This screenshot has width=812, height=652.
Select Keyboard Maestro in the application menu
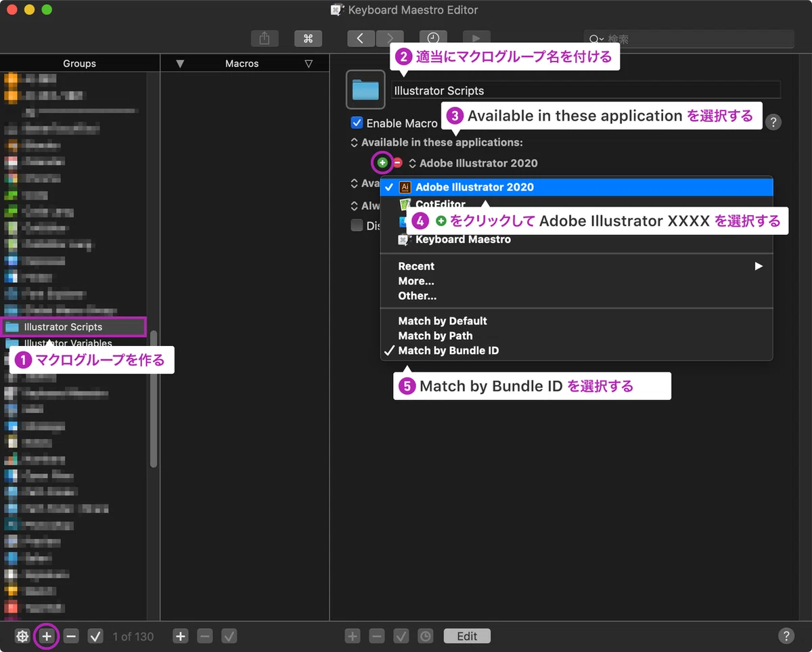point(577,240)
